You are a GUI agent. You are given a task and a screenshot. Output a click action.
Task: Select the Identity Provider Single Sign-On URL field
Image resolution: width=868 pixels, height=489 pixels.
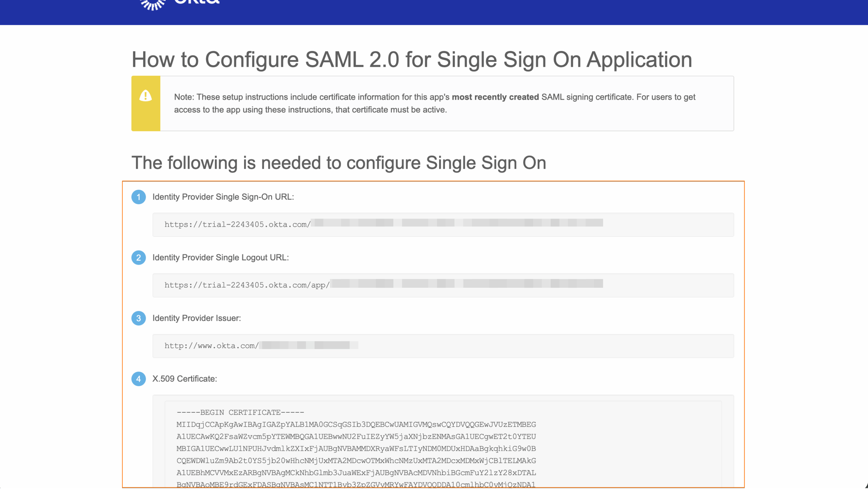click(441, 225)
